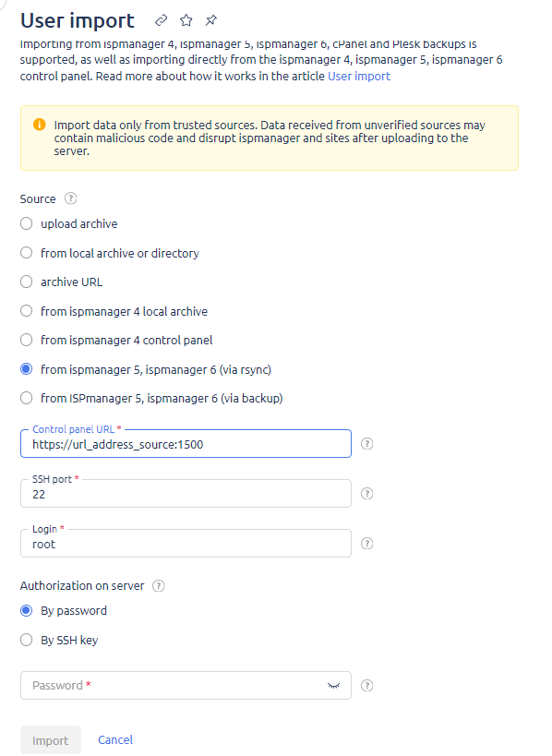
Task: Show help for Password field
Action: pos(366,686)
